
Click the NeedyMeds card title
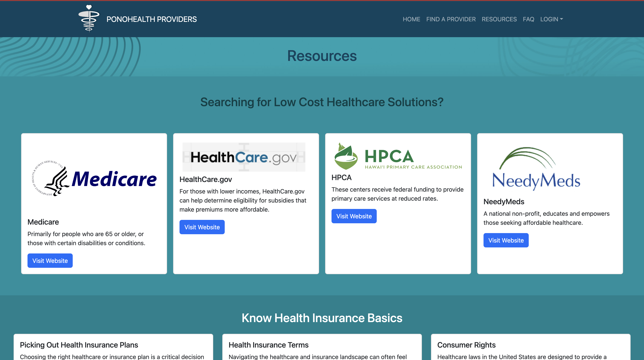click(504, 202)
